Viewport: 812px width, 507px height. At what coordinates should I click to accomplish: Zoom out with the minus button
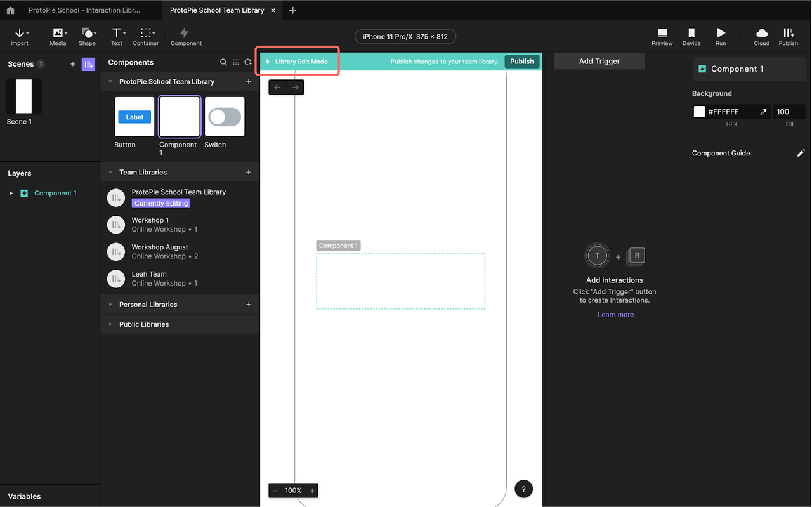pos(275,491)
